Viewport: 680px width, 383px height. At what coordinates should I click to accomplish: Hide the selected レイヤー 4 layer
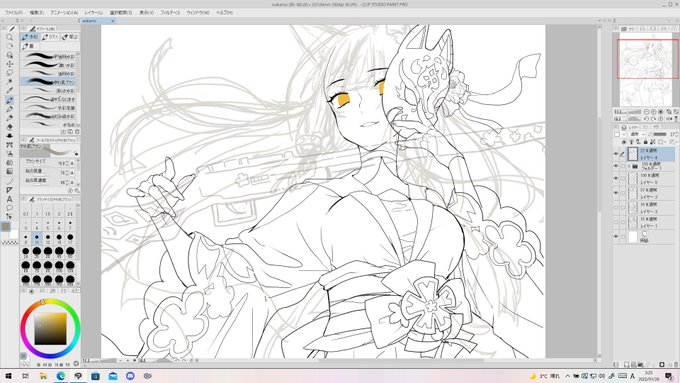click(x=616, y=154)
